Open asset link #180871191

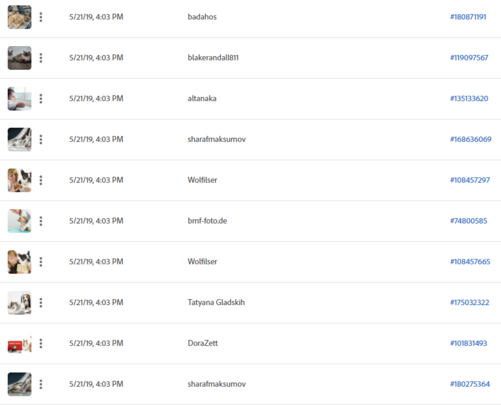(468, 17)
